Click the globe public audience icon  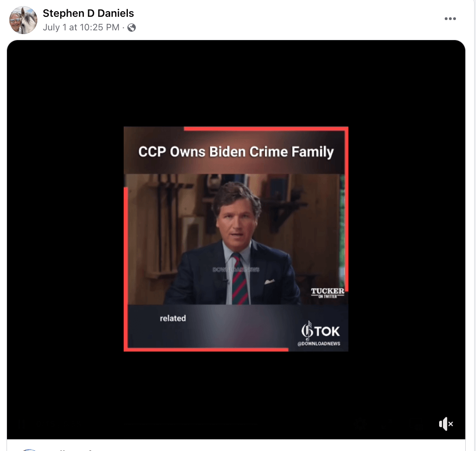pyautogui.click(x=132, y=28)
